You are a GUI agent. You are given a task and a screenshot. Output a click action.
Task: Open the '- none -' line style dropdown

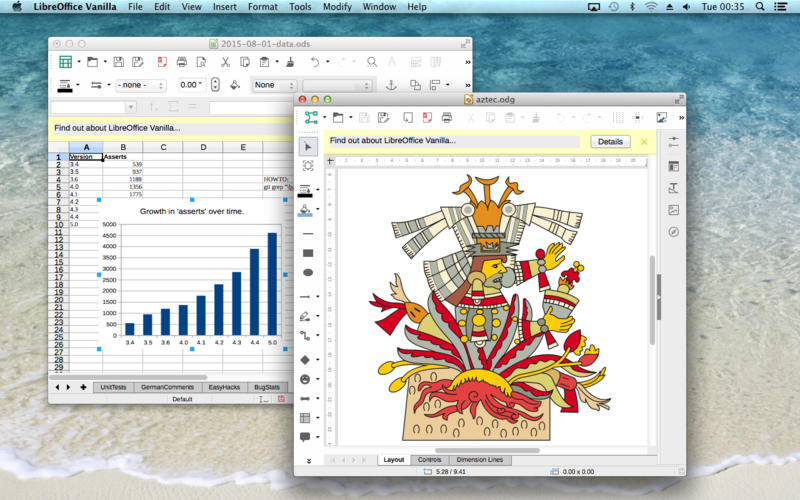(141, 85)
